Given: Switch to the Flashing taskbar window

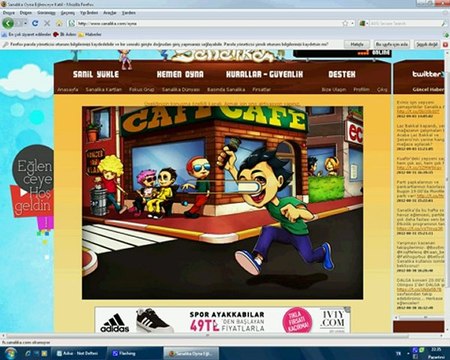Looking at the screenshot, I should (x=135, y=353).
